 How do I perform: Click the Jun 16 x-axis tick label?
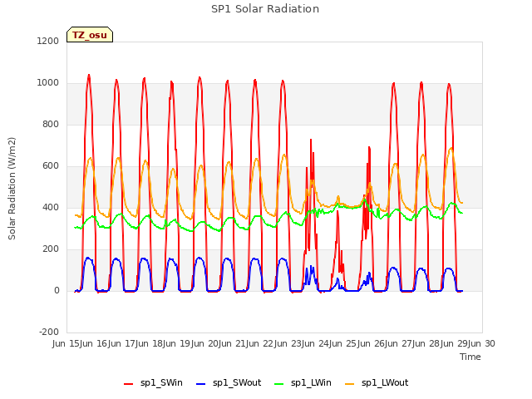click(x=95, y=343)
